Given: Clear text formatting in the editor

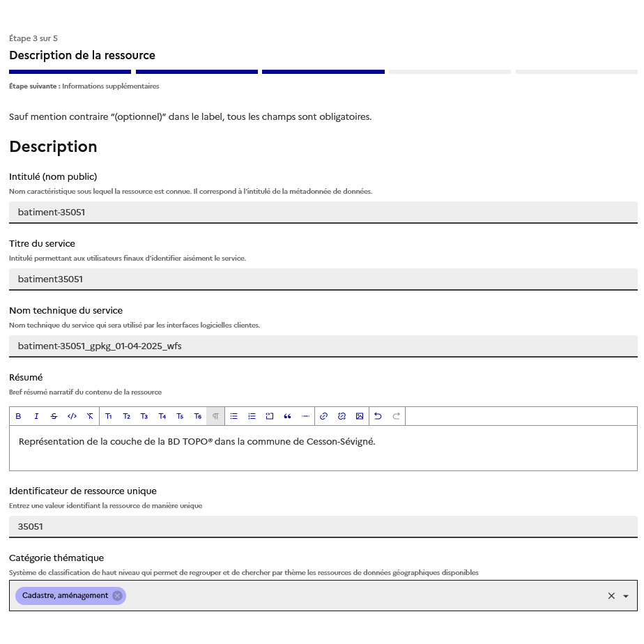Looking at the screenshot, I should click(x=90, y=416).
